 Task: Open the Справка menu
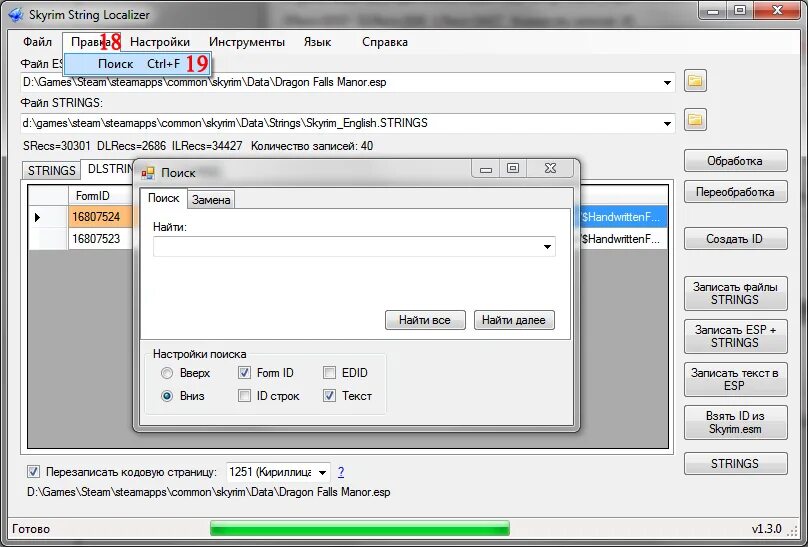click(x=385, y=42)
